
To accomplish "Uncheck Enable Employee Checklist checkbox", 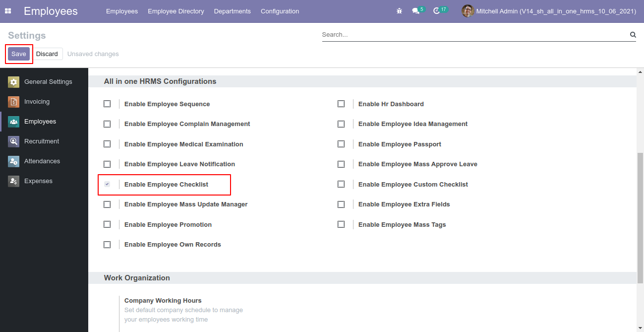I will point(107,184).
